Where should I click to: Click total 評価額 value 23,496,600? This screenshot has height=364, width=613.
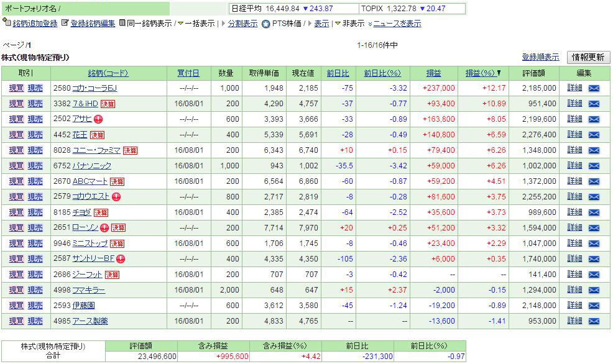pos(157,357)
